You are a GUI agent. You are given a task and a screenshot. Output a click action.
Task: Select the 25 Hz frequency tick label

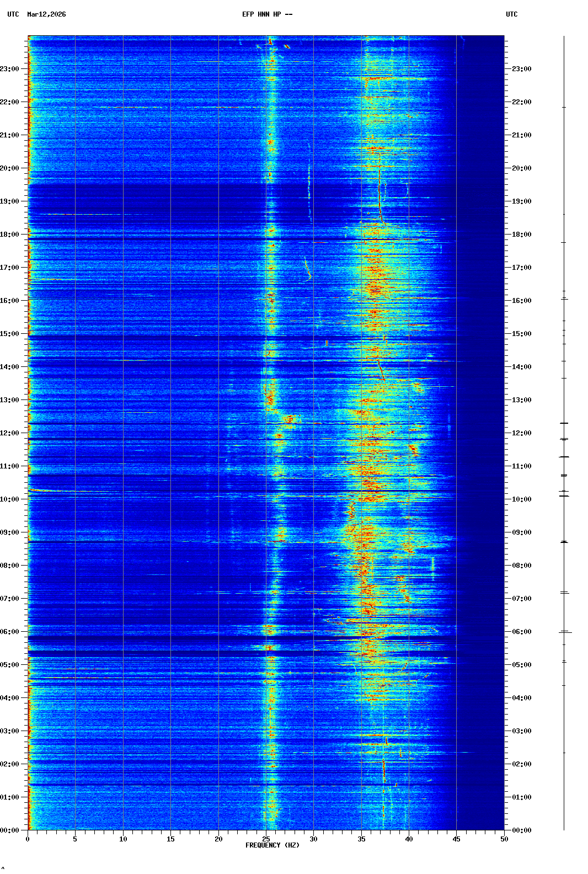(x=266, y=839)
